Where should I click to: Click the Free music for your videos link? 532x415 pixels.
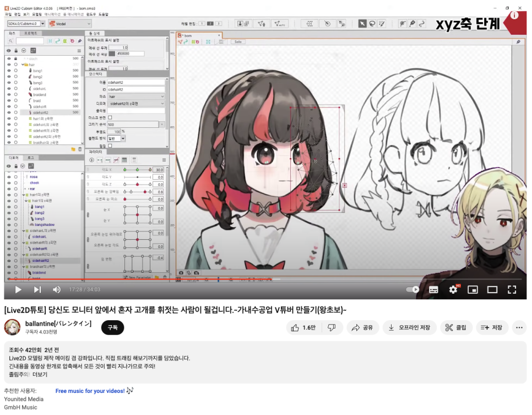90,391
